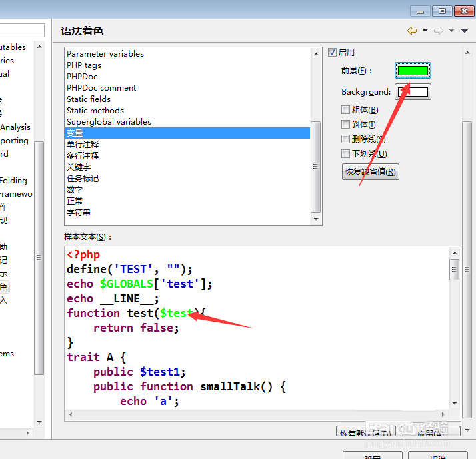The height and width of the screenshot is (459, 476).
Task: Select 'PHPDoc comment' in the element list
Action: tap(187, 88)
